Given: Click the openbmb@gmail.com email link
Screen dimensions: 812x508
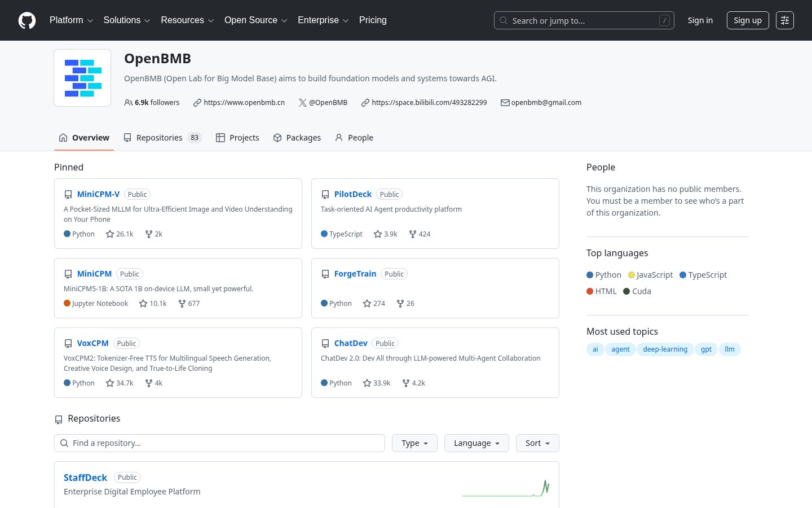Looking at the screenshot, I should coord(546,103).
